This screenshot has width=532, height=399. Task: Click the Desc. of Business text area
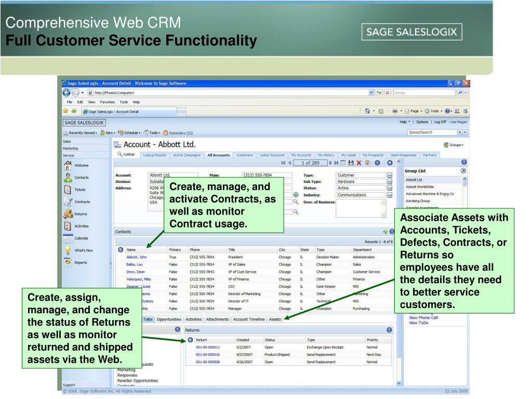(x=361, y=208)
